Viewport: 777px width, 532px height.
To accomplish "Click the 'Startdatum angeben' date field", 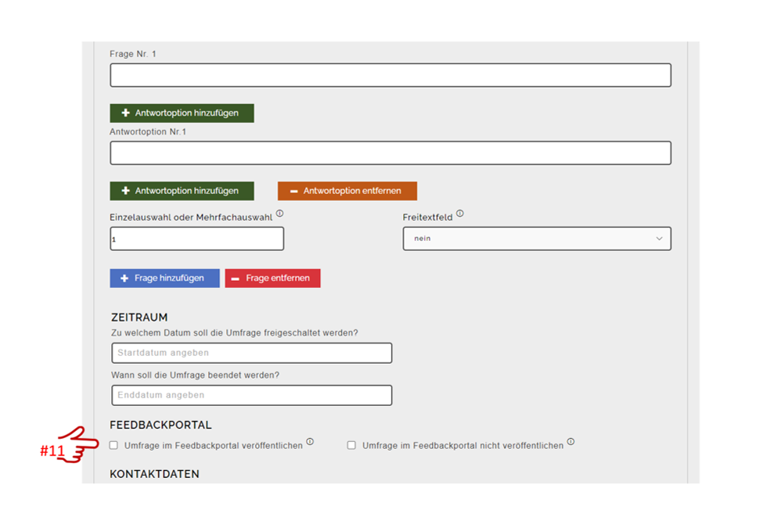I will tap(251, 353).
